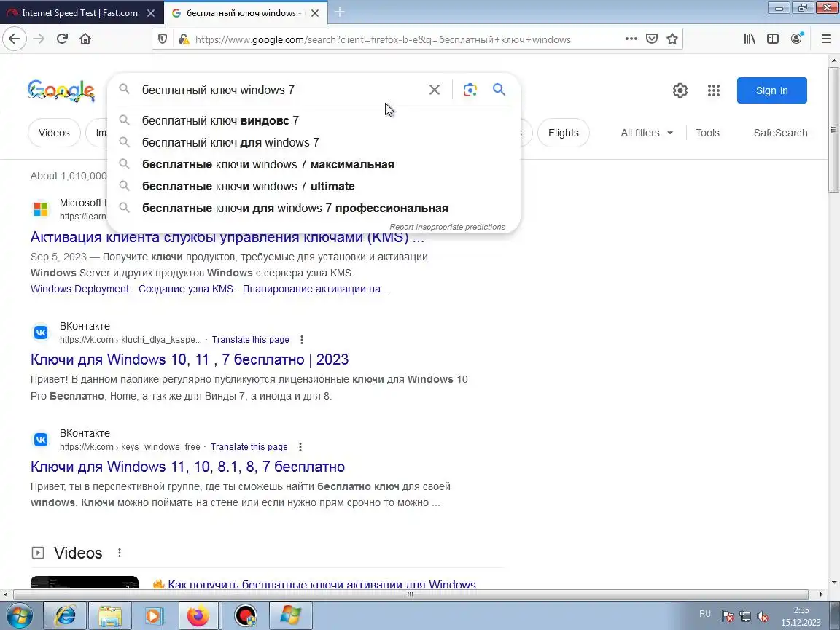This screenshot has height=630, width=840.
Task: Open page actions three-dot menu in address bar
Action: pyautogui.click(x=631, y=39)
